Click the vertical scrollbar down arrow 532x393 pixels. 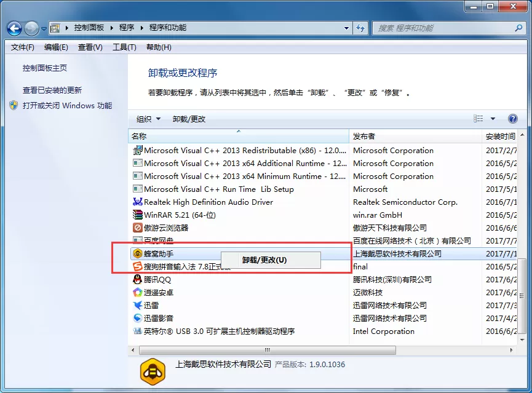point(522,339)
